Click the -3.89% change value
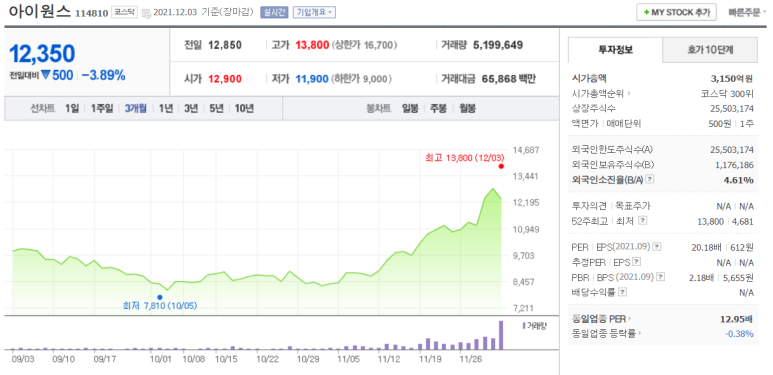 click(103, 75)
